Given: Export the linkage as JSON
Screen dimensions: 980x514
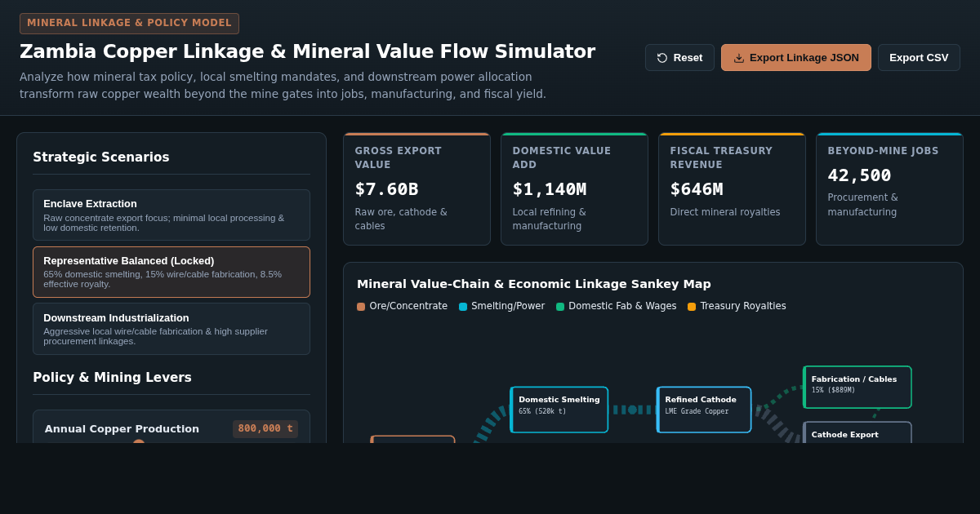Looking at the screenshot, I should [x=796, y=58].
